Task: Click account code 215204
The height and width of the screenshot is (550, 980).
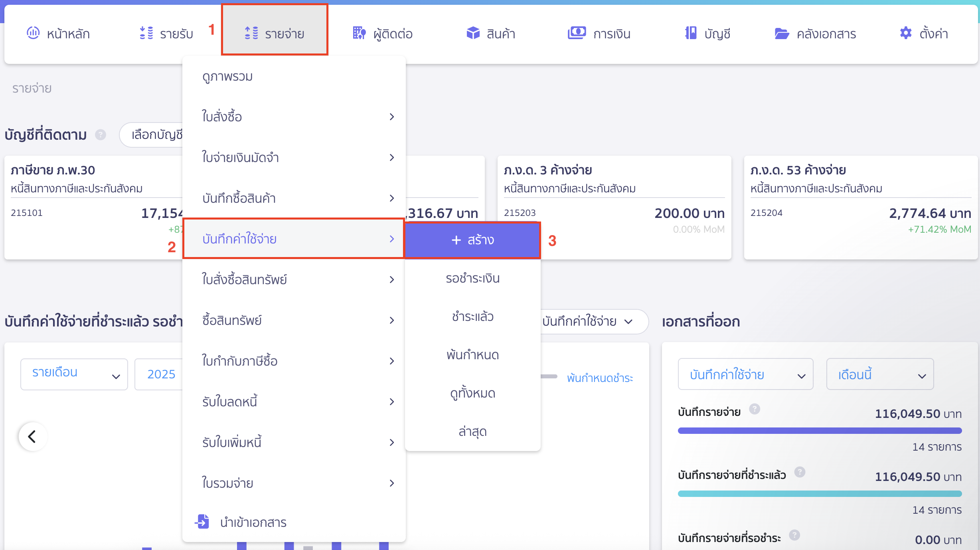Action: [766, 213]
